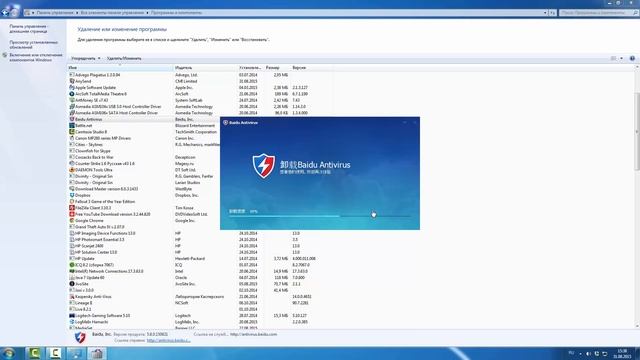Click Панель управления breadcrumb in address bar
Image resolution: width=640 pixels, height=360 pixels.
55,13
